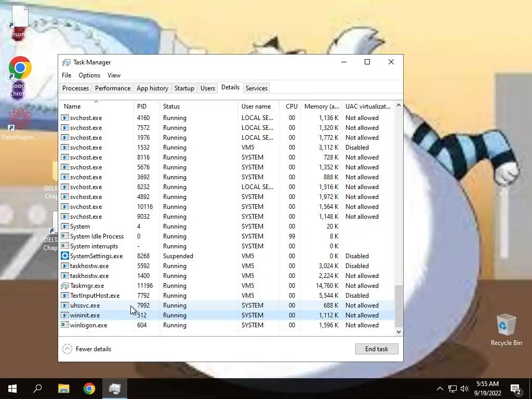Viewport: 532px width, 399px height.
Task: Select svchost.exe with PID 4160
Action: tap(227, 118)
